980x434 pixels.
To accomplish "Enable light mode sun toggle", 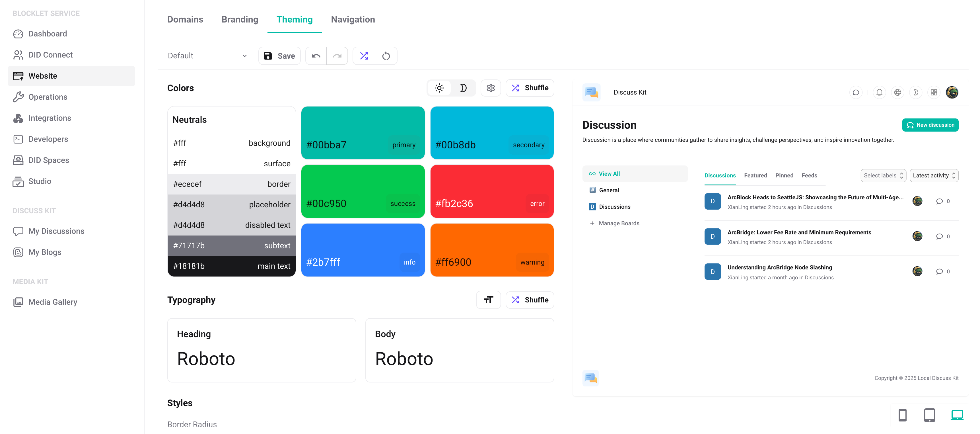I will [439, 88].
